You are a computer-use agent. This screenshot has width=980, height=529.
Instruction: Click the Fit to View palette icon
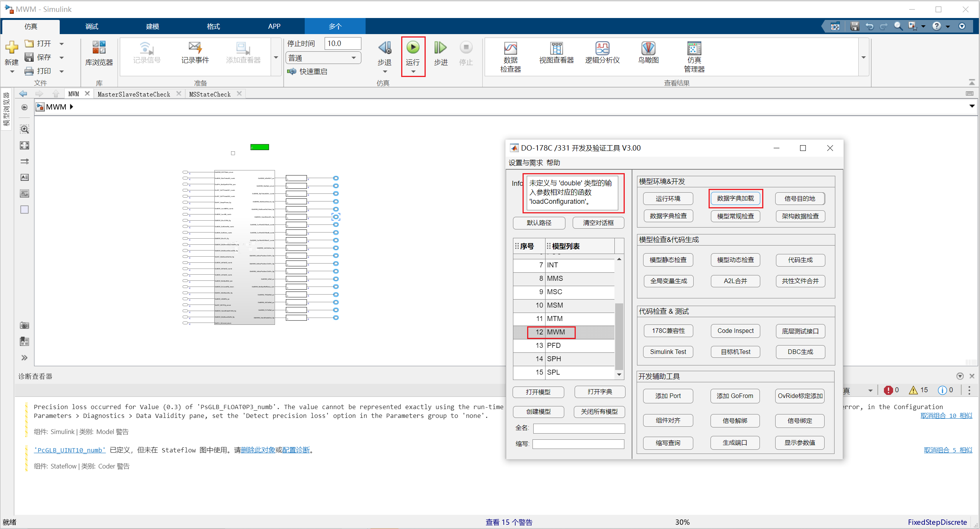click(24, 146)
